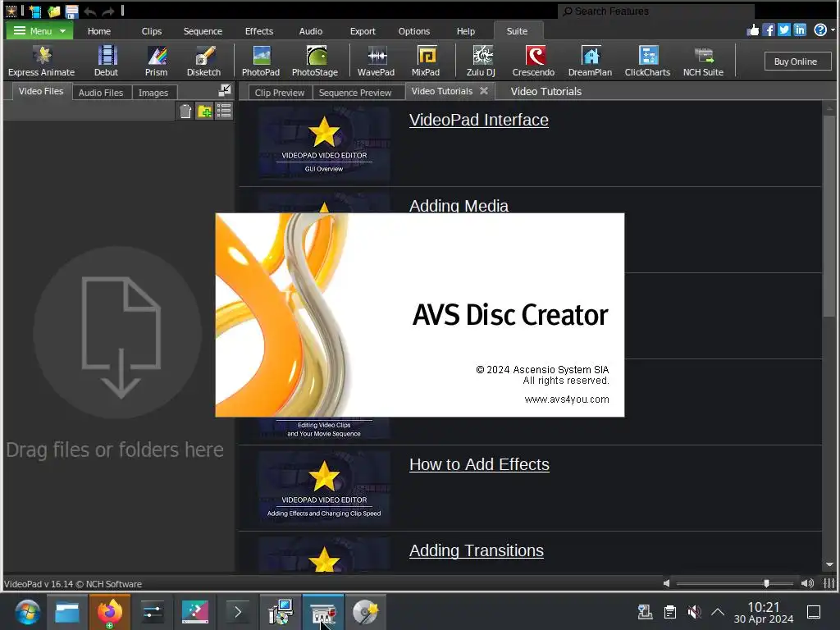Click the thumbs-up like icon
Image resolution: width=840 pixels, height=630 pixels.
[x=753, y=30]
